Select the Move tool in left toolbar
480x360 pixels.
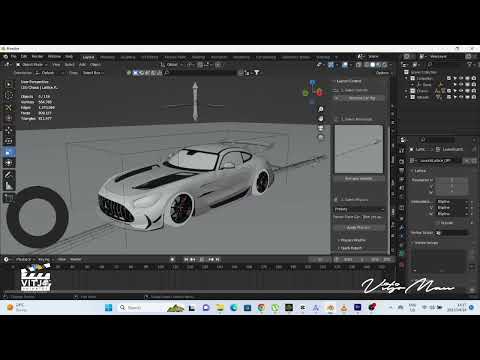[x=9, y=130]
